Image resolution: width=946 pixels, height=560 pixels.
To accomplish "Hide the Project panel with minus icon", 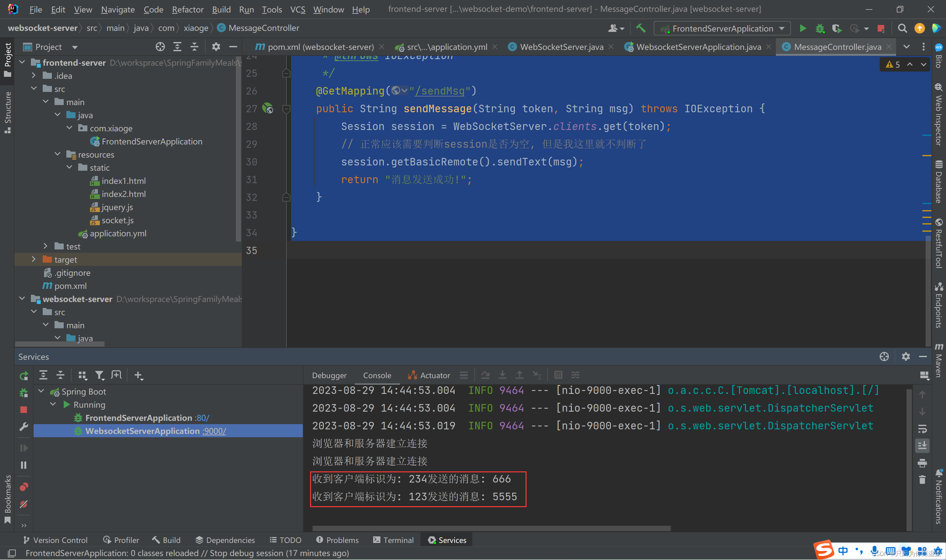I will point(233,47).
